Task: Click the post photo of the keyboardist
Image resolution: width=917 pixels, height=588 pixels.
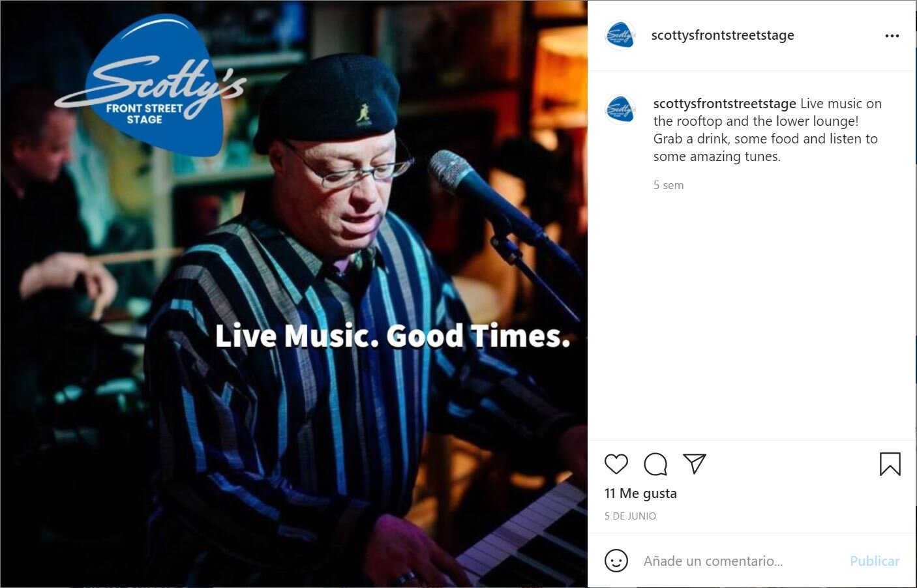Action: (x=293, y=294)
